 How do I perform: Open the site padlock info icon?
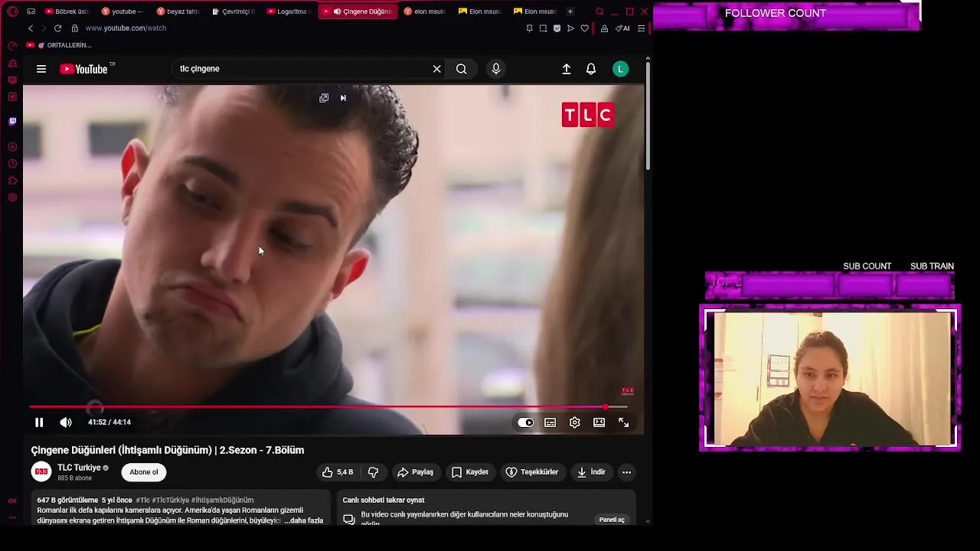[x=74, y=28]
